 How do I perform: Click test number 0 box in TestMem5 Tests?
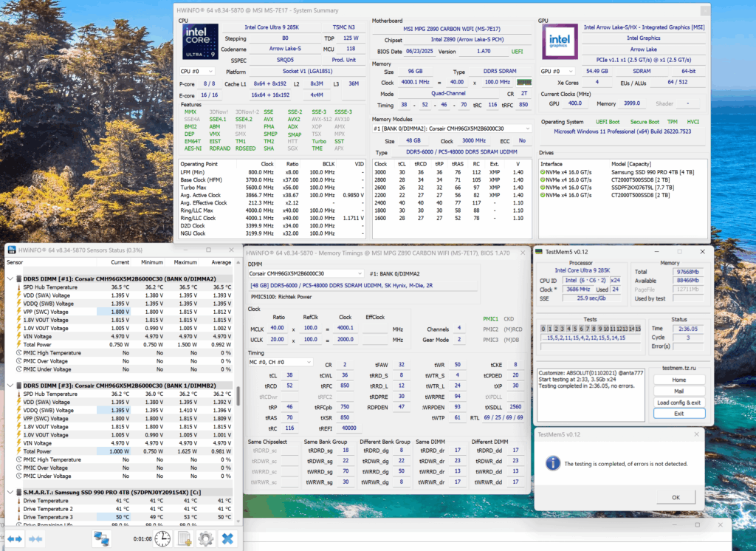click(543, 329)
